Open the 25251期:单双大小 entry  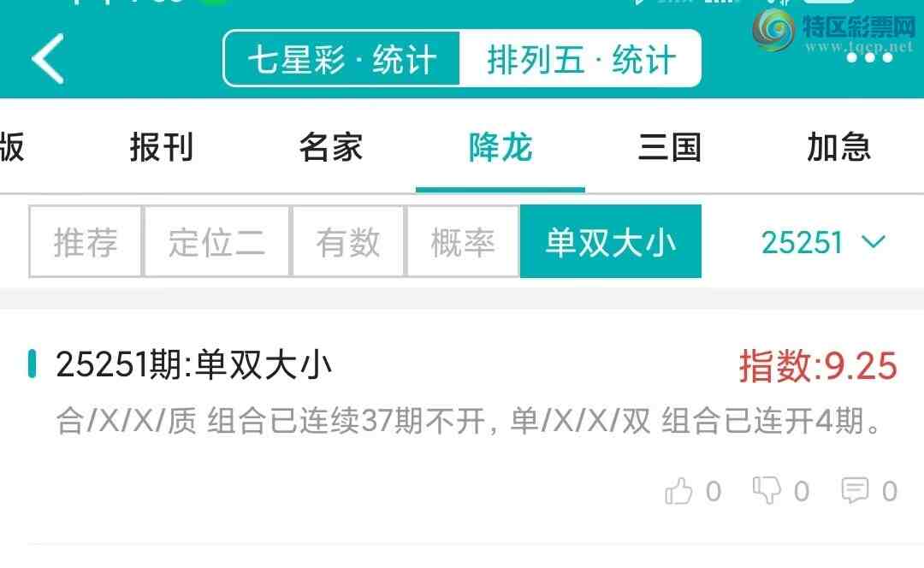(463, 391)
